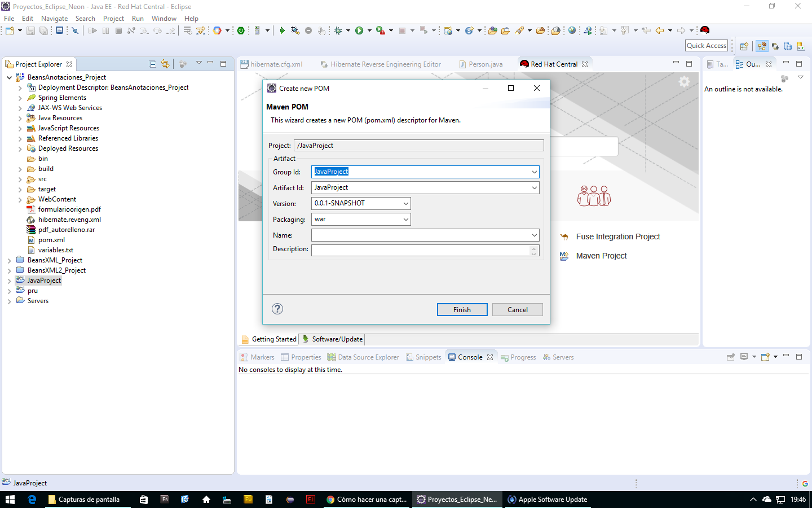Click the Save All toolbar icon
Viewport: 812px width, 508px height.
click(x=43, y=30)
